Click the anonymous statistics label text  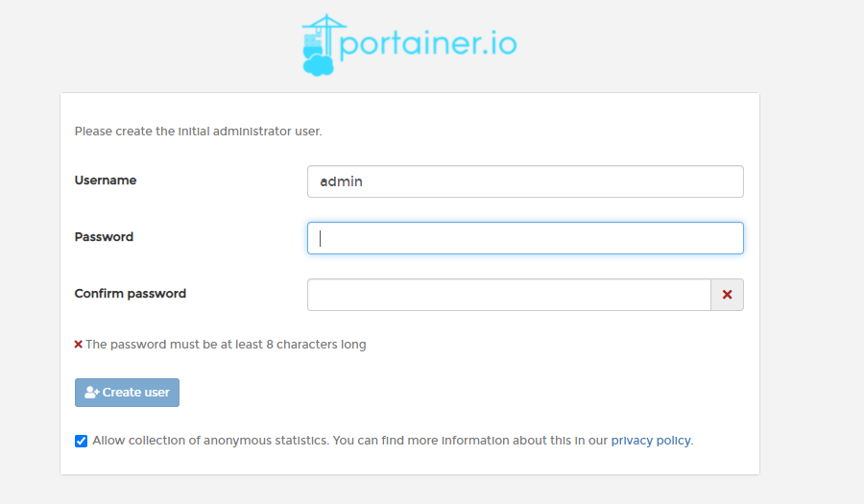[349, 441]
